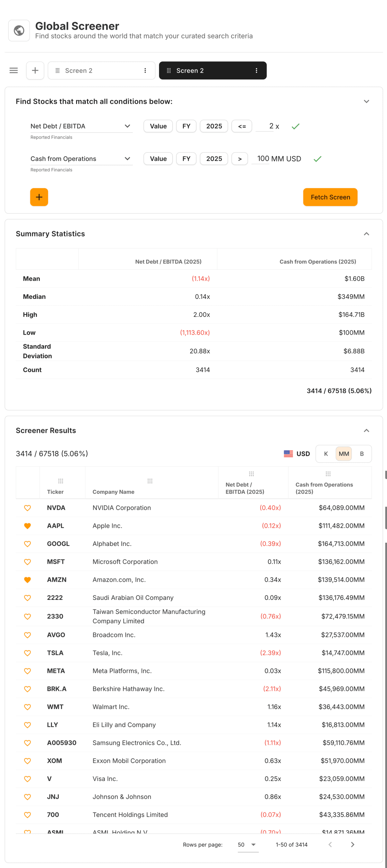This screenshot has width=387, height=868.
Task: Click FY button on Cash from Operations row
Action: tap(186, 159)
